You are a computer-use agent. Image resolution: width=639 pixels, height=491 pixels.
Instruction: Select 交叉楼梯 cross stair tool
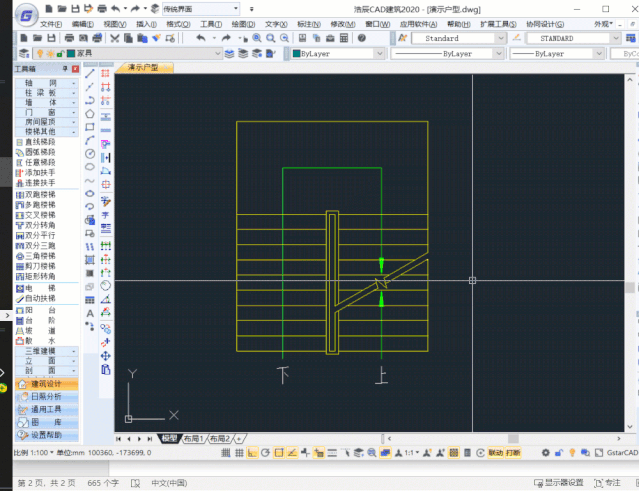pyautogui.click(x=36, y=215)
